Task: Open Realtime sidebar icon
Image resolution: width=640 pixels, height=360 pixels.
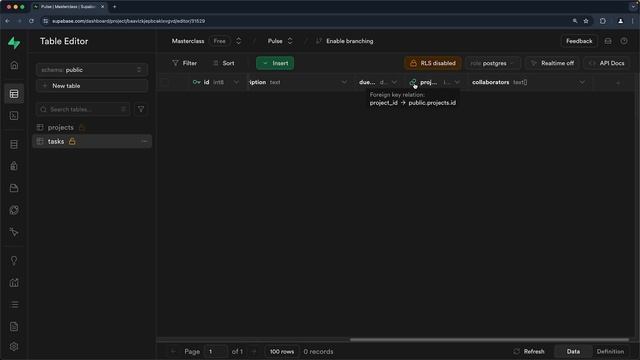Action: pyautogui.click(x=14, y=232)
